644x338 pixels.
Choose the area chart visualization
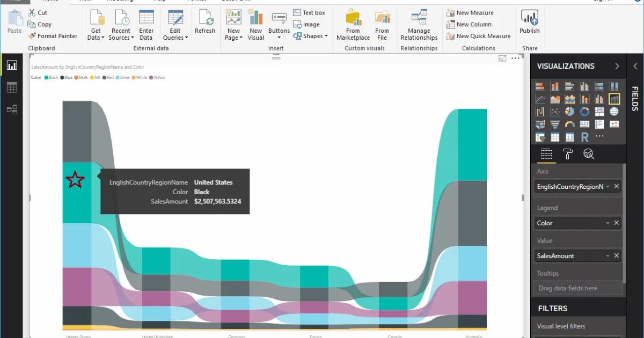pyautogui.click(x=555, y=99)
